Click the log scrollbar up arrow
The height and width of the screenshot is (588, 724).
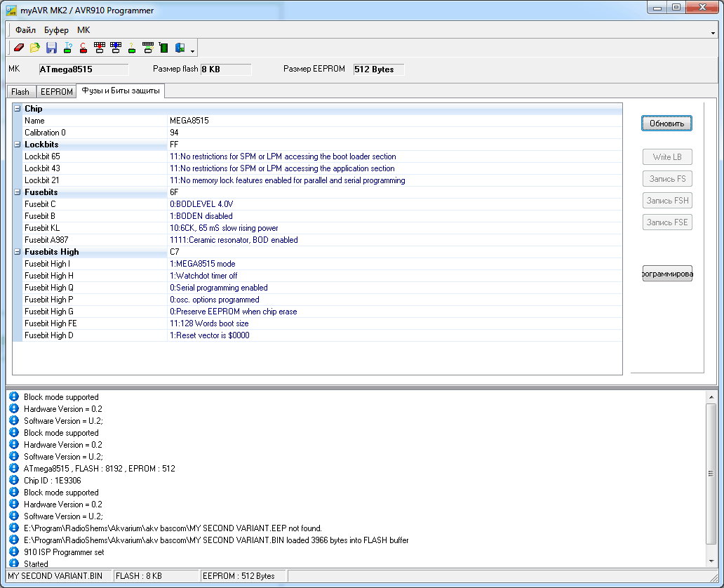point(711,396)
